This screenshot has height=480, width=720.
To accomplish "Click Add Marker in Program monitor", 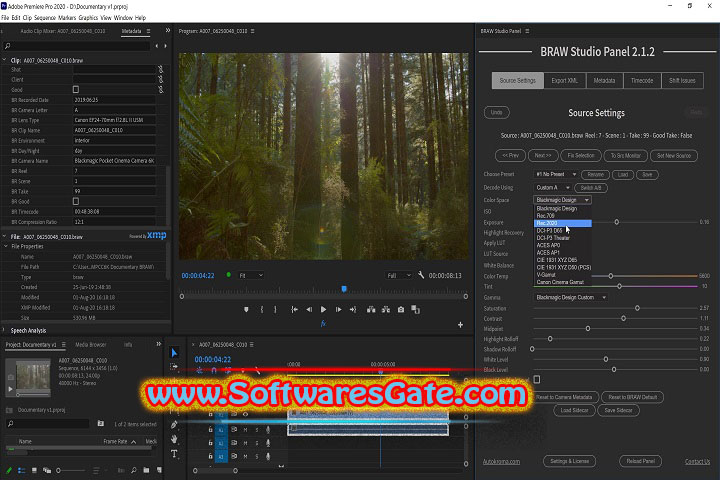I will click(246, 310).
